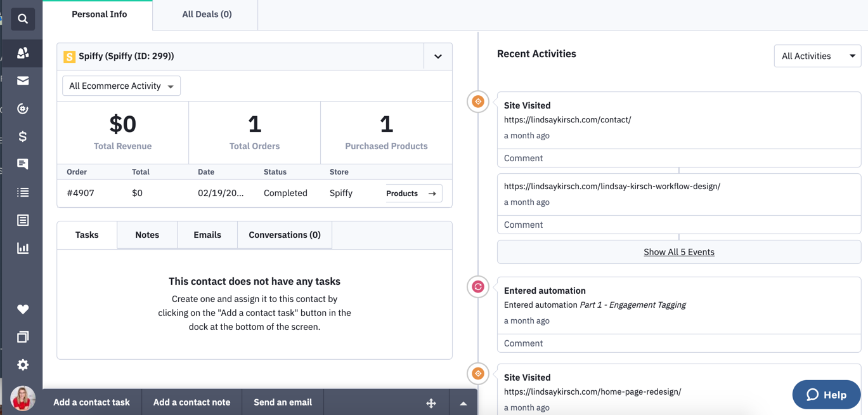Open Automations icon in sidebar
This screenshot has height=415, width=868.
23,109
